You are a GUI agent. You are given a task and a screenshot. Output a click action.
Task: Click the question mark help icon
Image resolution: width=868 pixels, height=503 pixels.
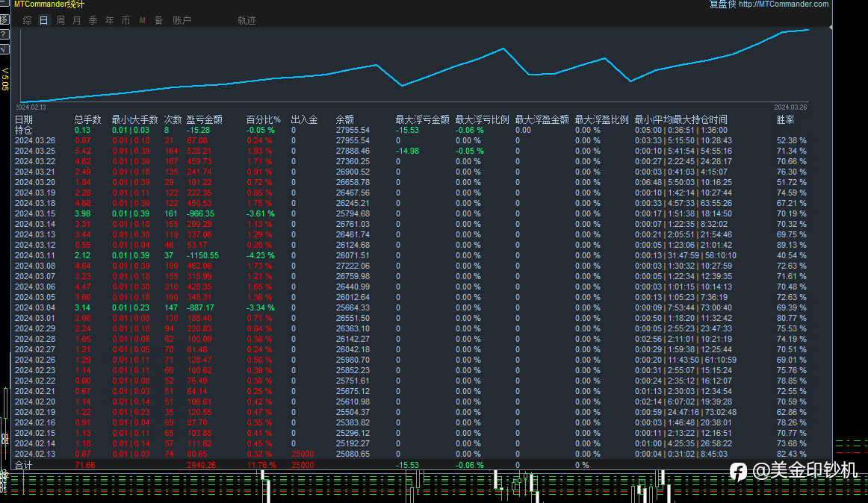tap(4, 34)
